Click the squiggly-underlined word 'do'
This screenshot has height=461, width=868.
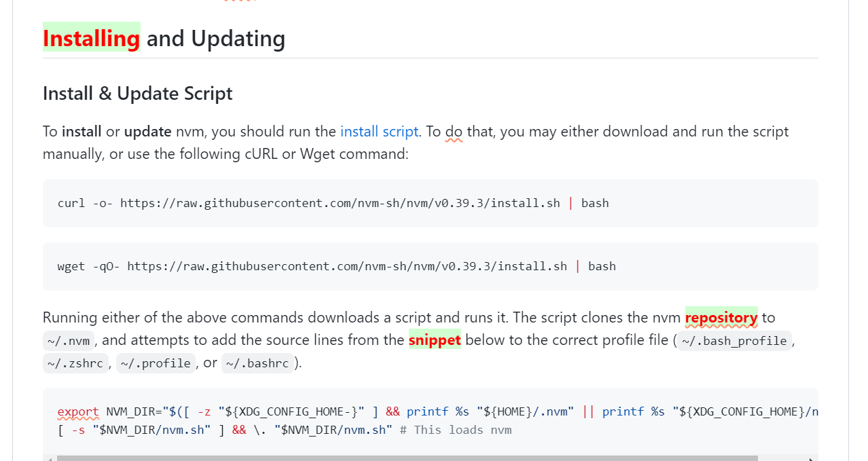coord(454,132)
